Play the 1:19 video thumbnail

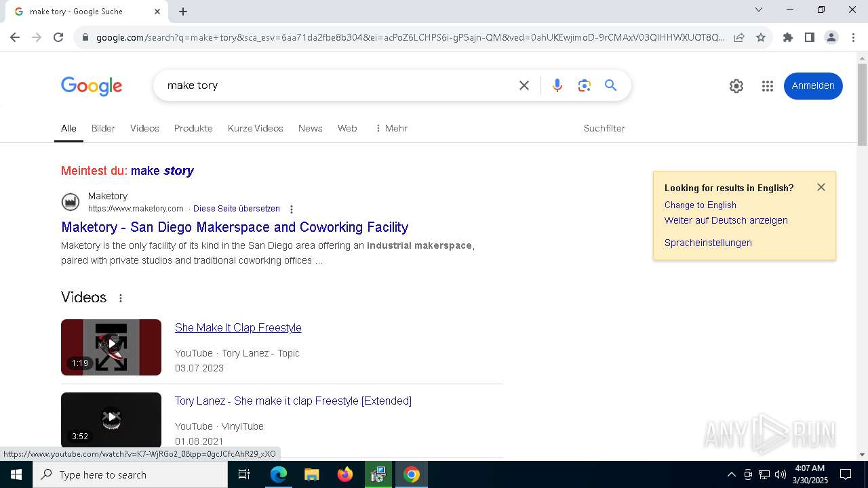[111, 347]
